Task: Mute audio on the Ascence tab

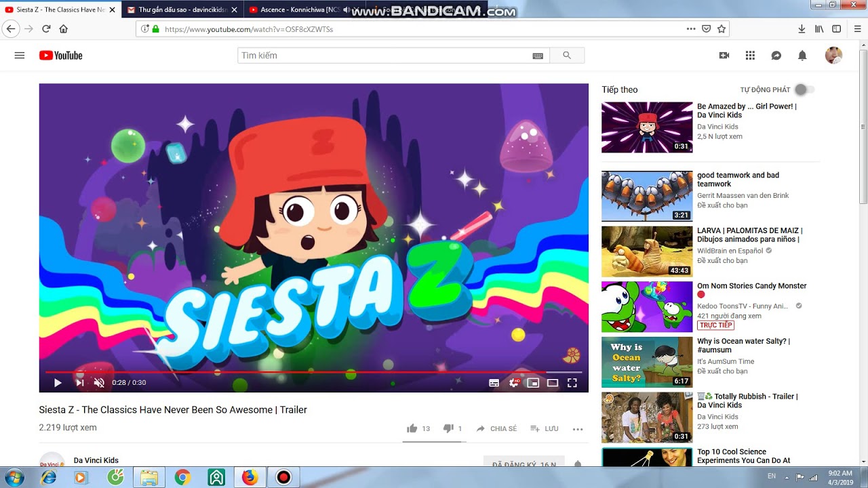Action: point(347,10)
